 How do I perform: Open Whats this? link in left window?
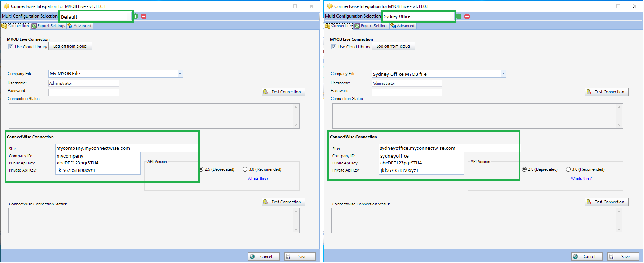[258, 178]
